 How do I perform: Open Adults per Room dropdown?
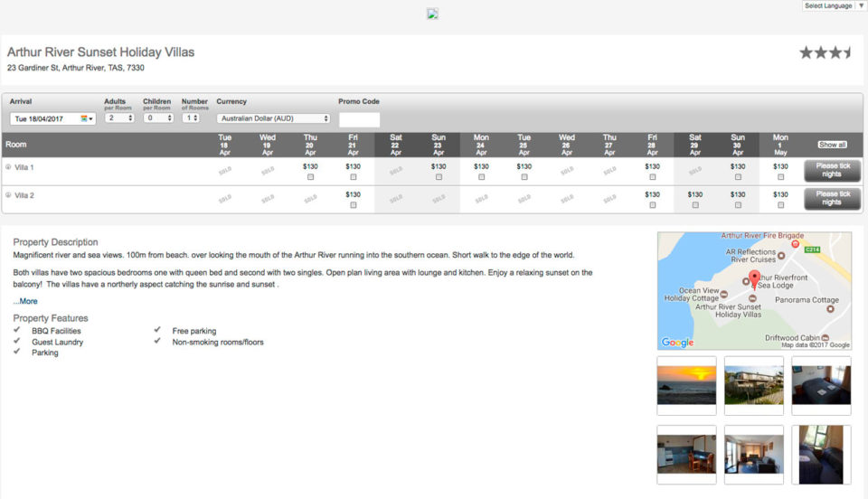coord(119,118)
